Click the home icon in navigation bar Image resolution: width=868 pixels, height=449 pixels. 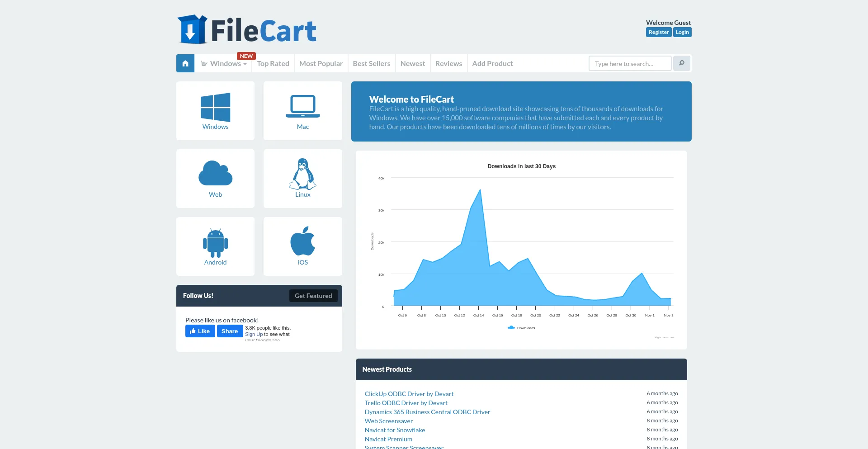pyautogui.click(x=185, y=63)
